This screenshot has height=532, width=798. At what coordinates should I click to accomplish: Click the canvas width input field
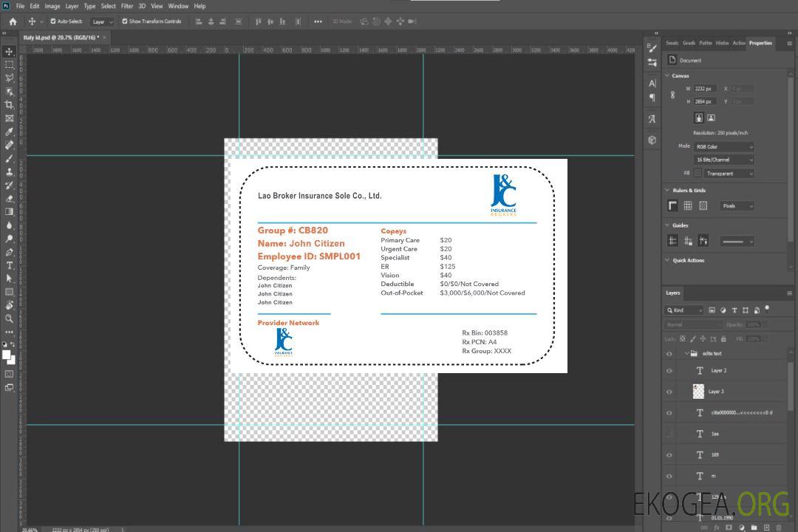coord(704,89)
